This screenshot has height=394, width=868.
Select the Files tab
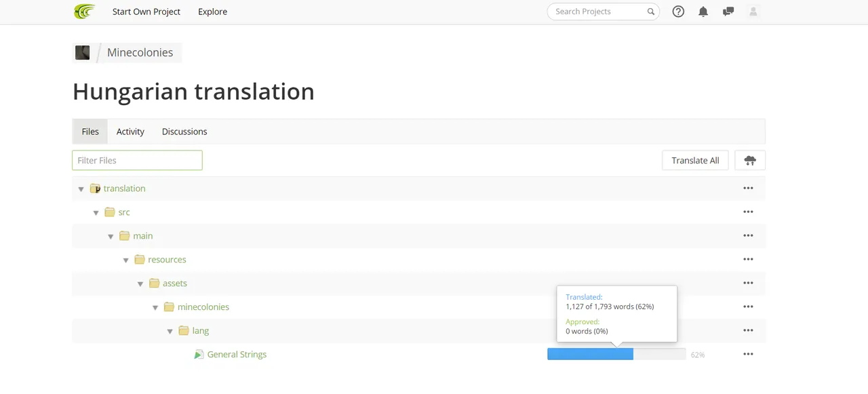90,132
